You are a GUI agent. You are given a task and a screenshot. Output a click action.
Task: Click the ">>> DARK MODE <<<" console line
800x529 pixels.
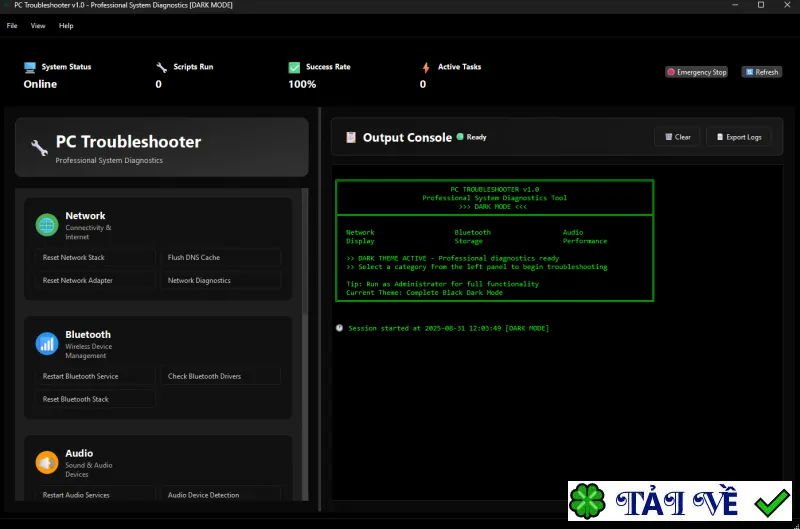[492, 207]
